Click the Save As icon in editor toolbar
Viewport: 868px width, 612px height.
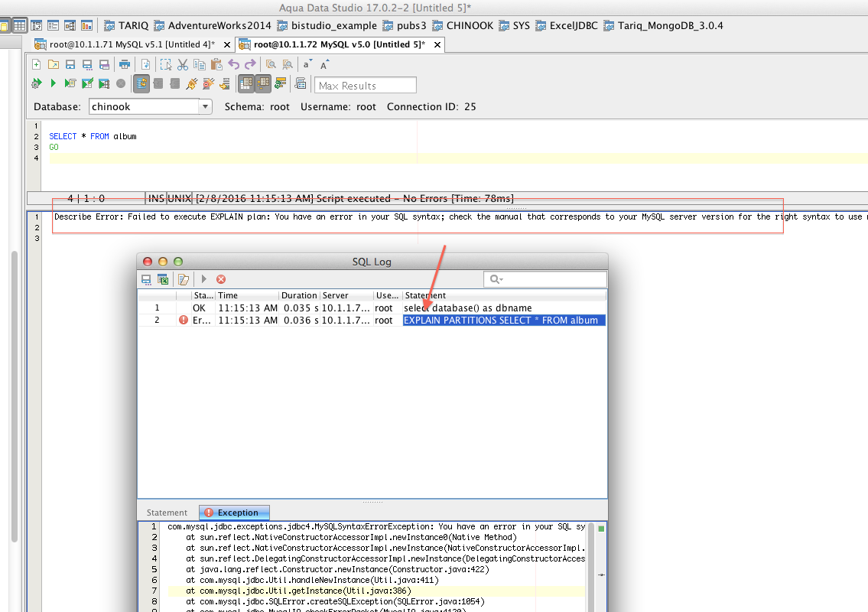(87, 65)
